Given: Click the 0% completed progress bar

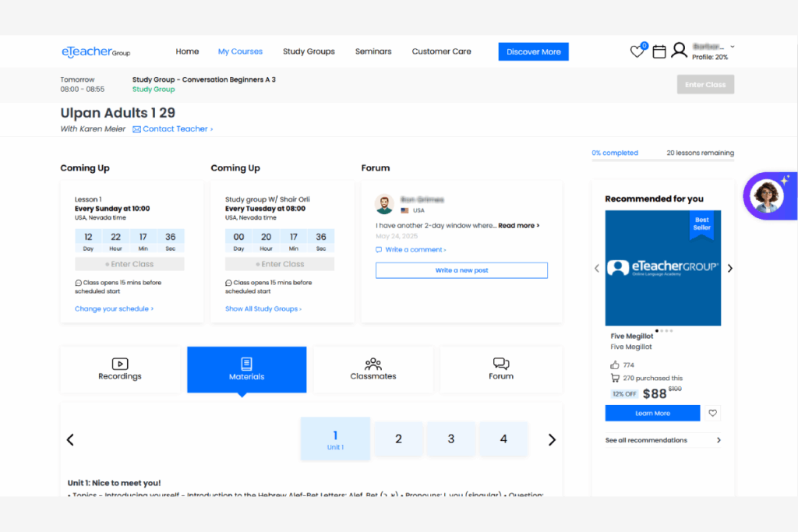Looking at the screenshot, I should [x=662, y=160].
